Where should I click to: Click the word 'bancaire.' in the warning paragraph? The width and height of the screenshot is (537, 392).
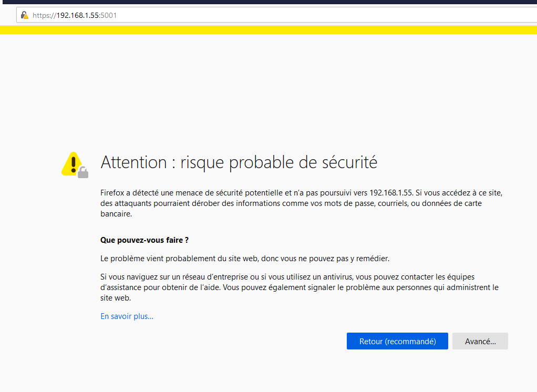coord(116,214)
